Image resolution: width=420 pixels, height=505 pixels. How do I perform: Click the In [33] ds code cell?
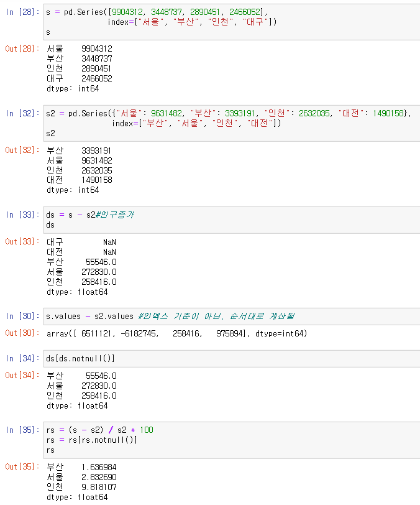point(231,220)
